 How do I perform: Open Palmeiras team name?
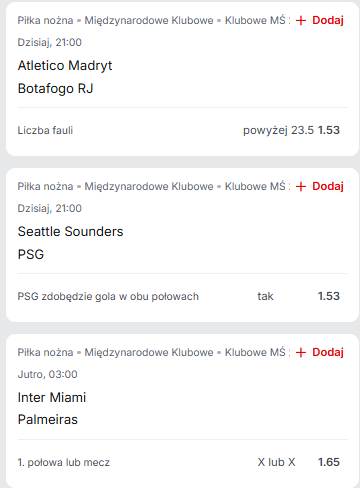click(47, 420)
